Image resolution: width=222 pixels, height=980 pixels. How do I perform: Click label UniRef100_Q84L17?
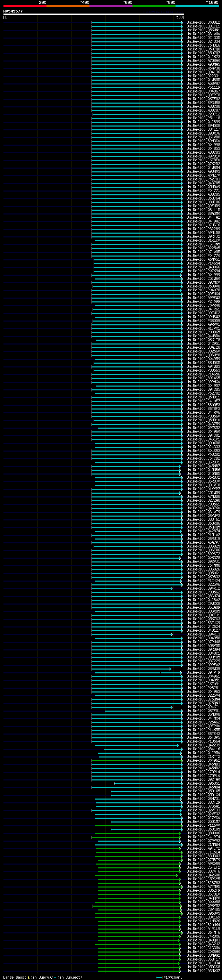(203, 129)
